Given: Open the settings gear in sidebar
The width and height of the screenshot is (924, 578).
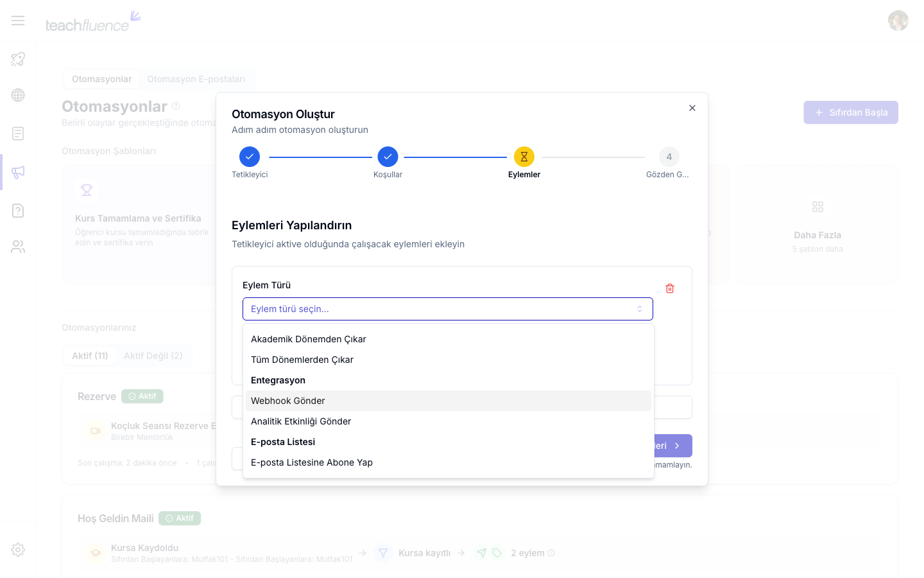Looking at the screenshot, I should (x=18, y=550).
